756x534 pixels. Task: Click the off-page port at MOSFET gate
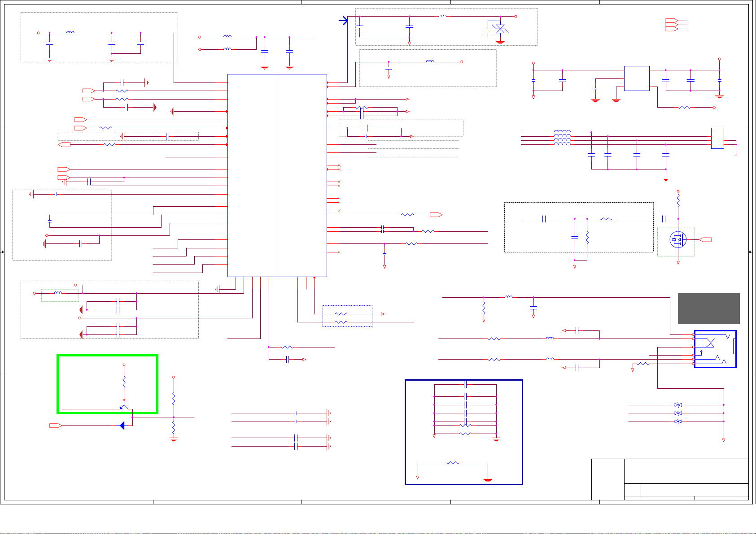(706, 240)
